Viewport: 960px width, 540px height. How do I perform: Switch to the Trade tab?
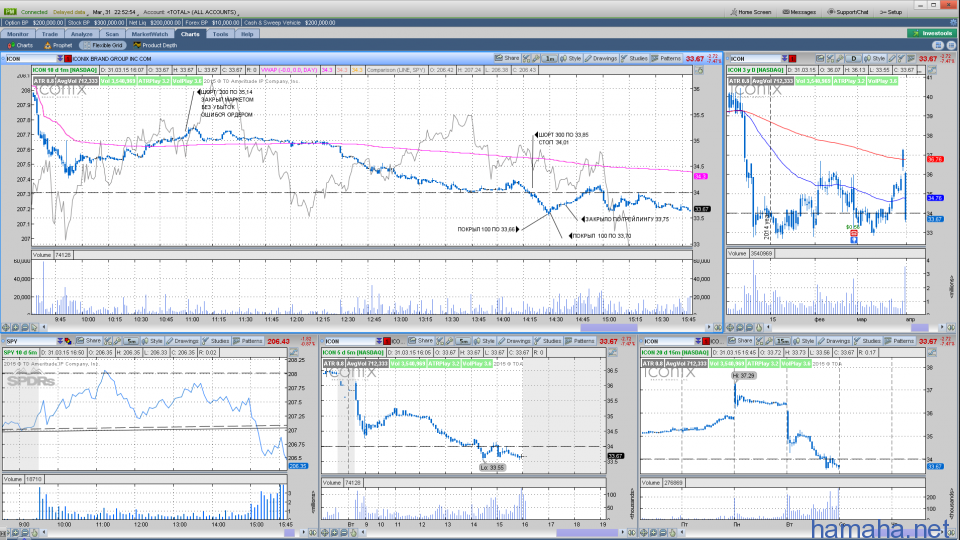coord(50,34)
